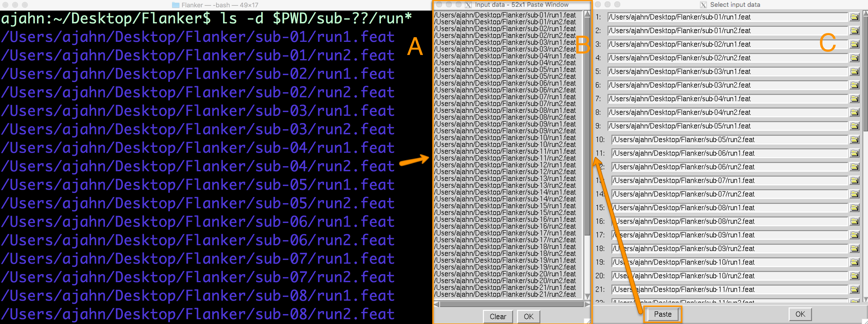This screenshot has height=324, width=868.
Task: Open folder browser for input row 10
Action: (855, 139)
